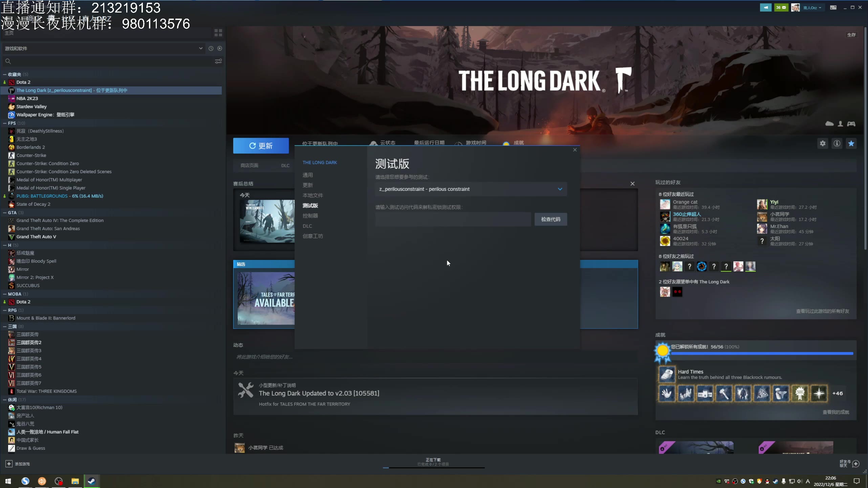Click the grid view icon in the library sidebar
Image resolution: width=868 pixels, height=488 pixels.
(x=218, y=33)
